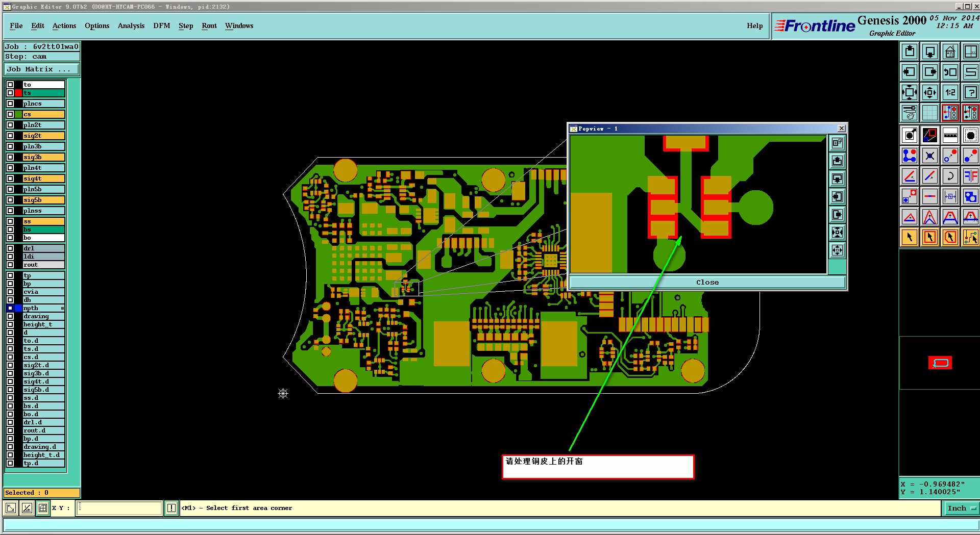The width and height of the screenshot is (980, 535).
Task: Open the wrench and palette settings icon
Action: pos(910,113)
